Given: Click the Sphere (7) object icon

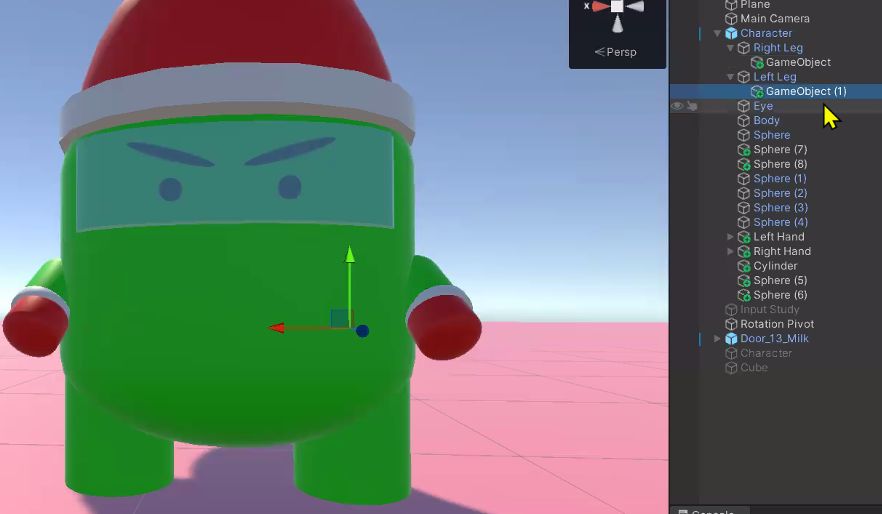Looking at the screenshot, I should click(744, 150).
